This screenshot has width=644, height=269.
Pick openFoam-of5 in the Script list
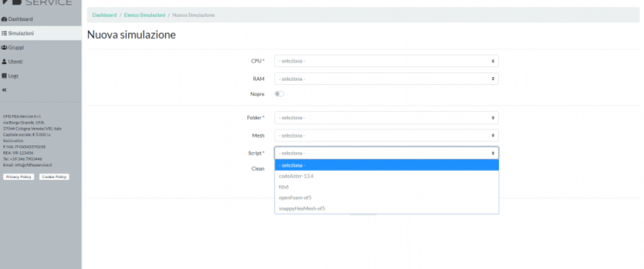click(295, 198)
